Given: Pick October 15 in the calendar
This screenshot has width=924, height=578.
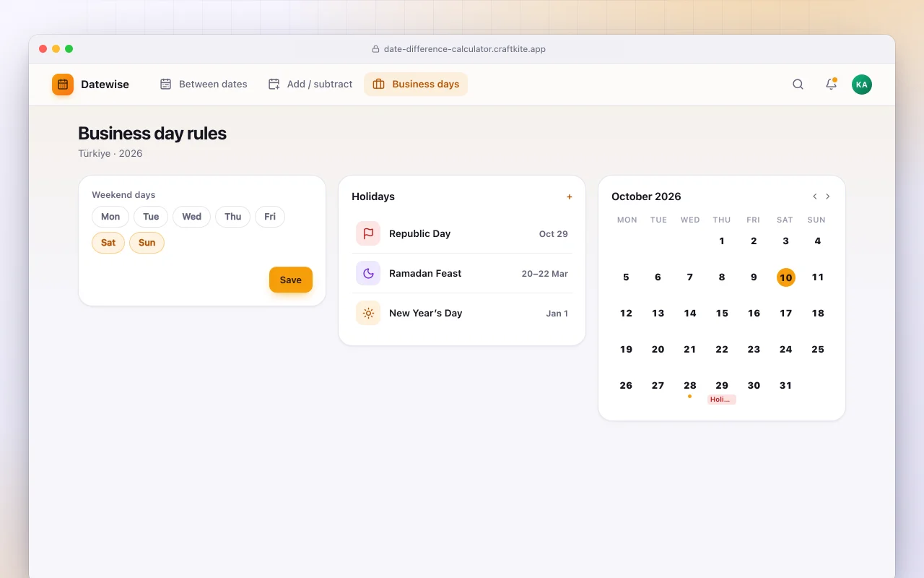Looking at the screenshot, I should [x=722, y=314].
